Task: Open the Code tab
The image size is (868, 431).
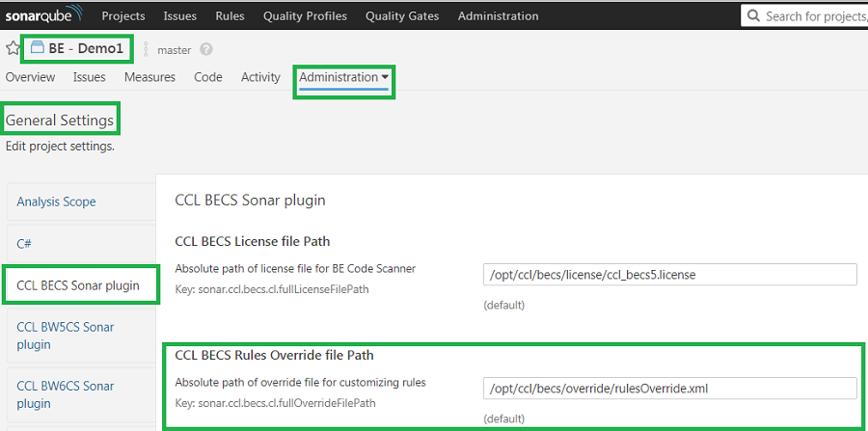Action: click(208, 77)
